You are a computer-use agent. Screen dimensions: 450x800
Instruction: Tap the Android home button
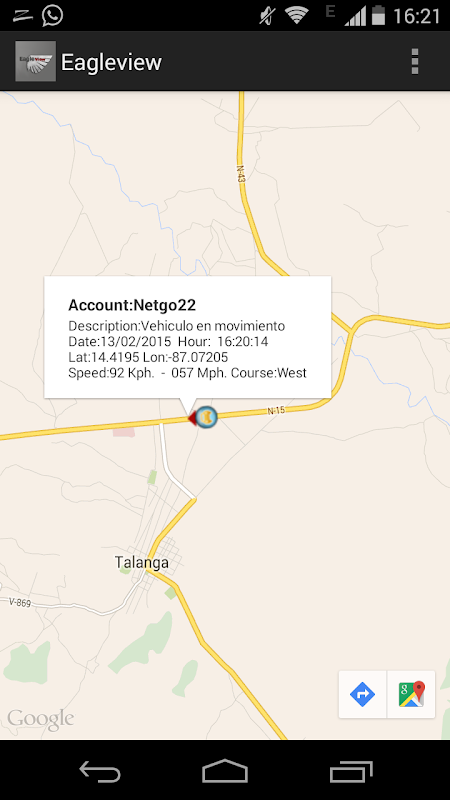[x=225, y=770]
